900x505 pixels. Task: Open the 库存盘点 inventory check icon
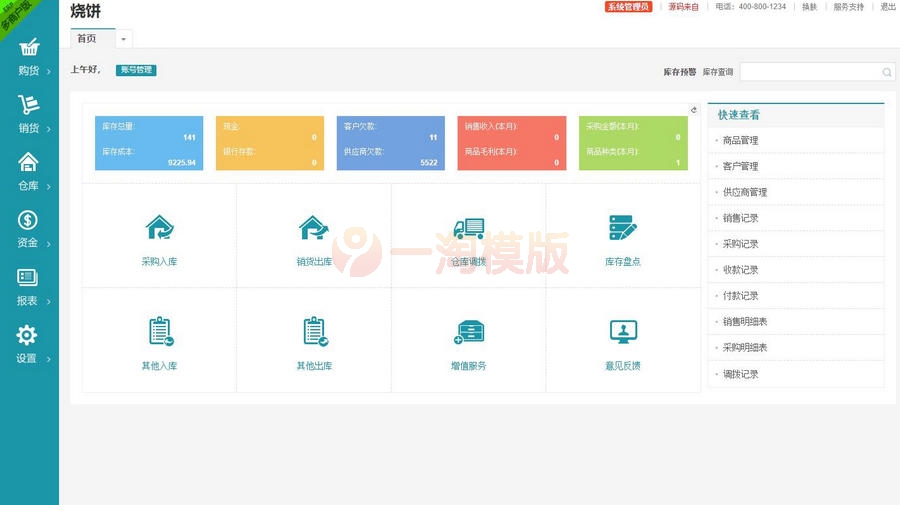(622, 229)
